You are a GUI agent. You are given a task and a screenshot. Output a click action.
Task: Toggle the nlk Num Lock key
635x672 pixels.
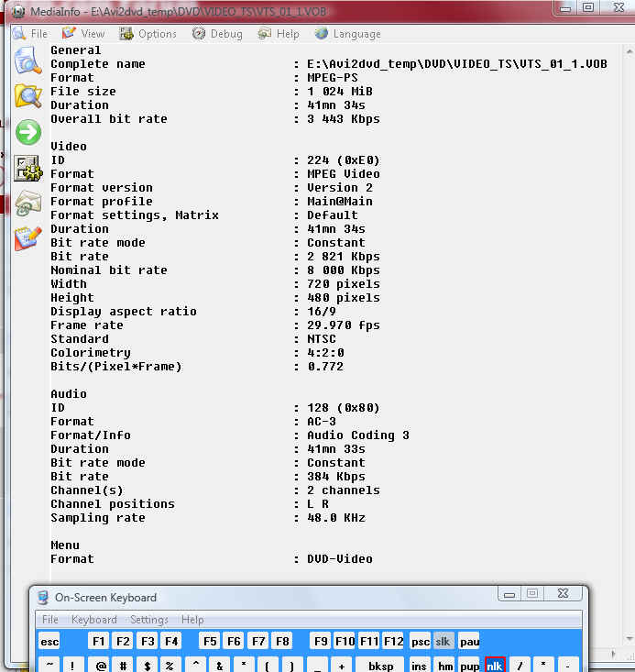[x=495, y=666]
